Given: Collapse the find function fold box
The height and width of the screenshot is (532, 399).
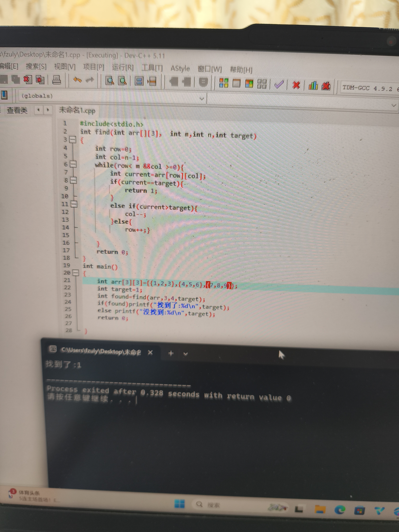Looking at the screenshot, I should tap(73, 139).
